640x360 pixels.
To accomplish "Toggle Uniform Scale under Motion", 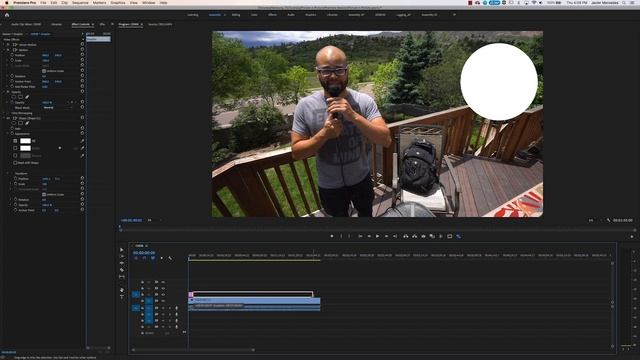I will coord(44,71).
